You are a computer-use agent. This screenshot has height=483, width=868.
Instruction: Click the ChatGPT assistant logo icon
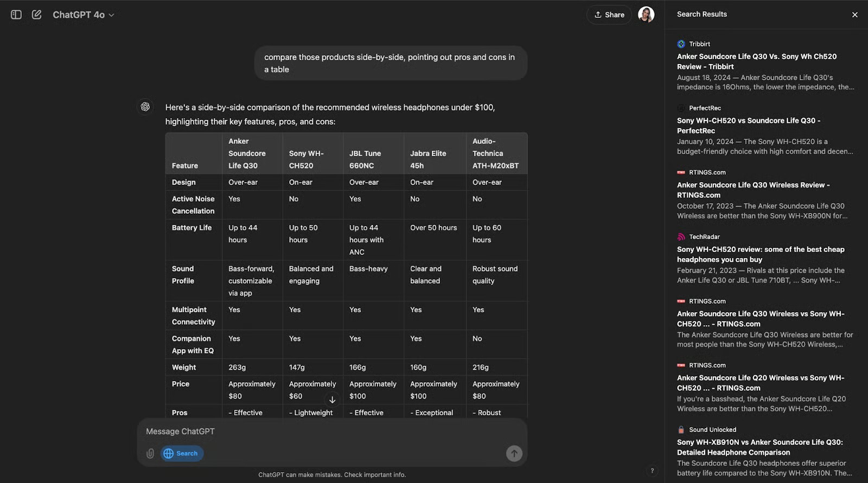(x=145, y=107)
